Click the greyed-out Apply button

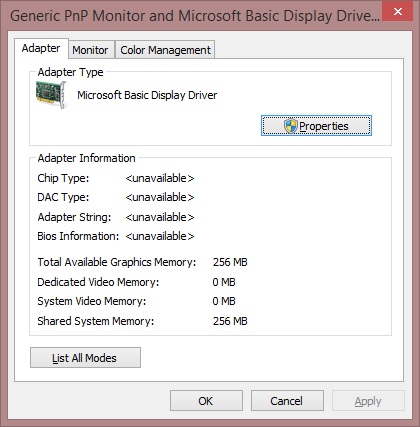(x=368, y=401)
